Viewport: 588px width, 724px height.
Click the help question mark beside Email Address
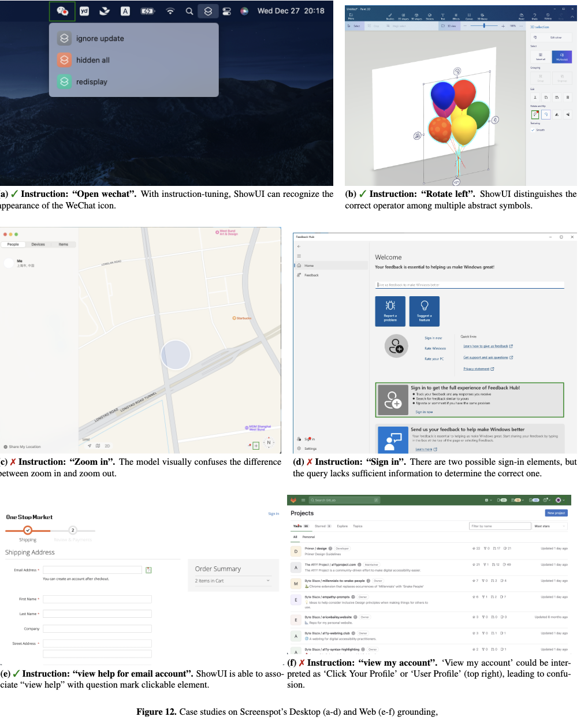(x=148, y=570)
